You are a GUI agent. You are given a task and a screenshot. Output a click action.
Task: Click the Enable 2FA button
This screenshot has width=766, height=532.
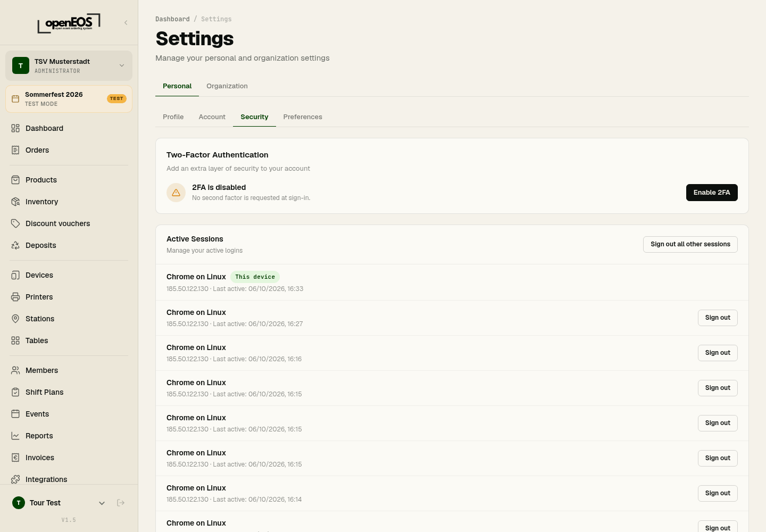[712, 193]
